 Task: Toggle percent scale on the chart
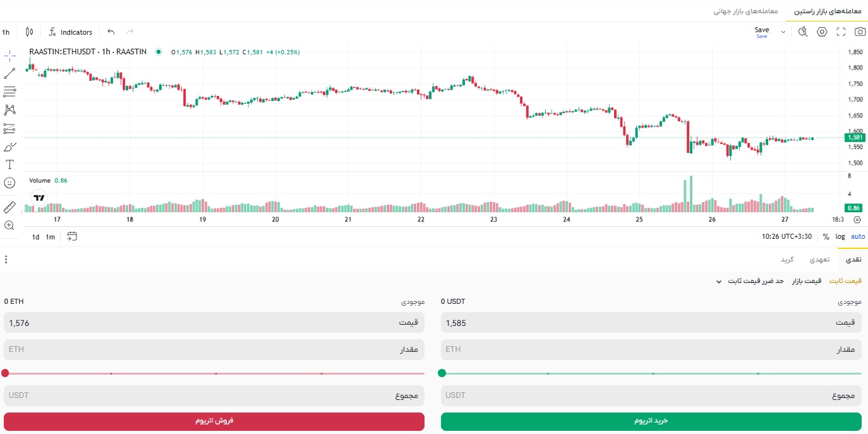click(826, 237)
